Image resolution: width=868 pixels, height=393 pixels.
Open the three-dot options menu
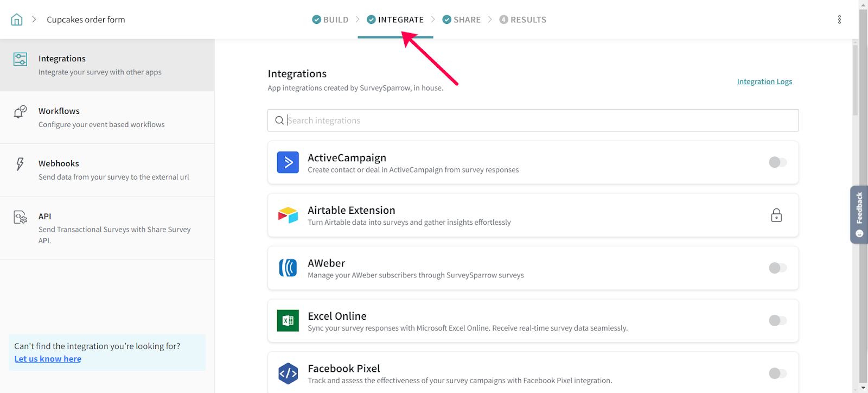pos(839,20)
